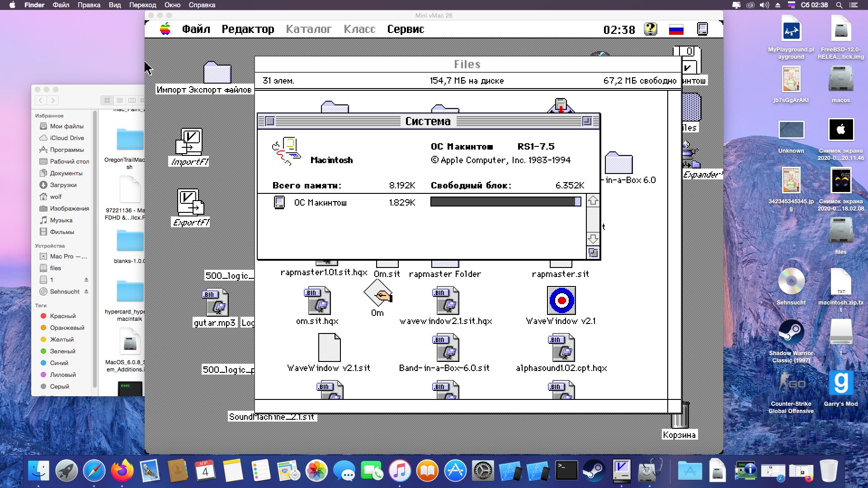Open the macOS Переход menu
Viewport: 868px width, 488px height.
click(142, 5)
